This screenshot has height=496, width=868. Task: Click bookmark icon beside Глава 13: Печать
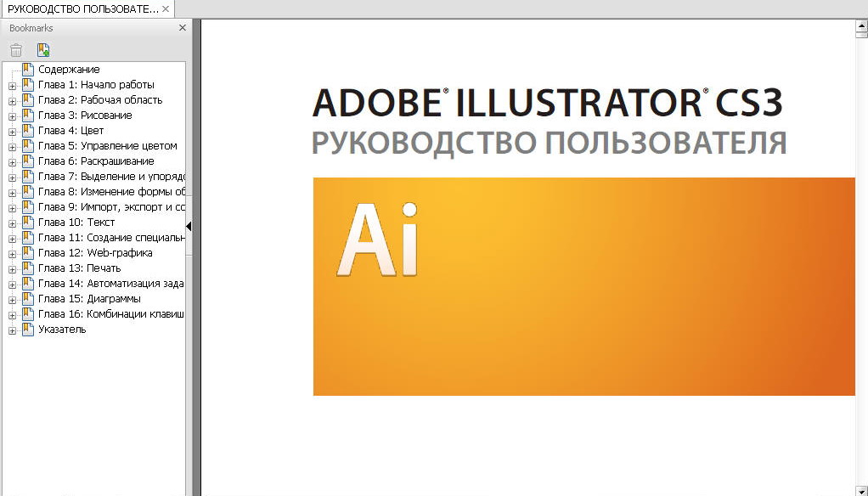28,268
